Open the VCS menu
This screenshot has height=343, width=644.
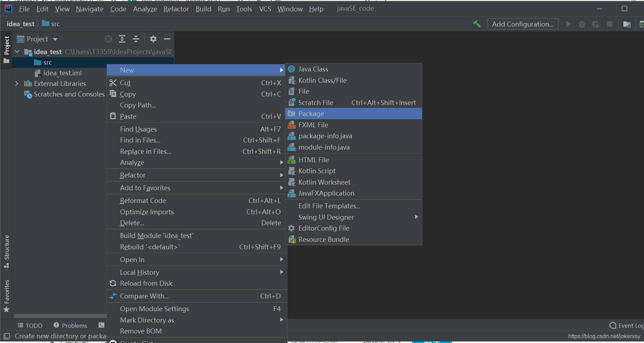(265, 9)
